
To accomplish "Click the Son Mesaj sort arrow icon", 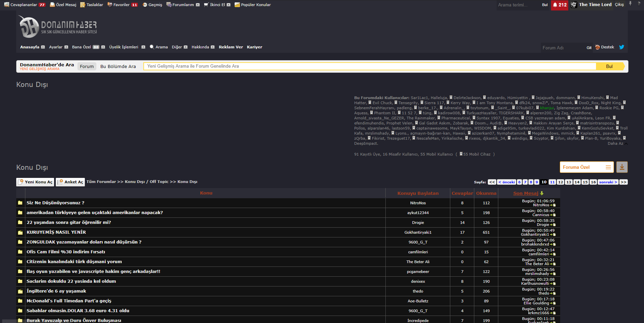I will 542,193.
